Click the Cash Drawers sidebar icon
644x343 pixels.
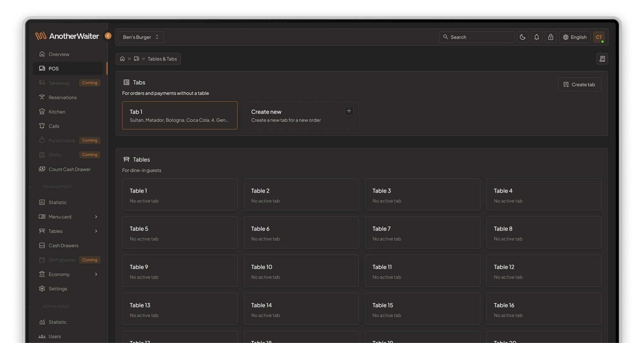tap(42, 245)
